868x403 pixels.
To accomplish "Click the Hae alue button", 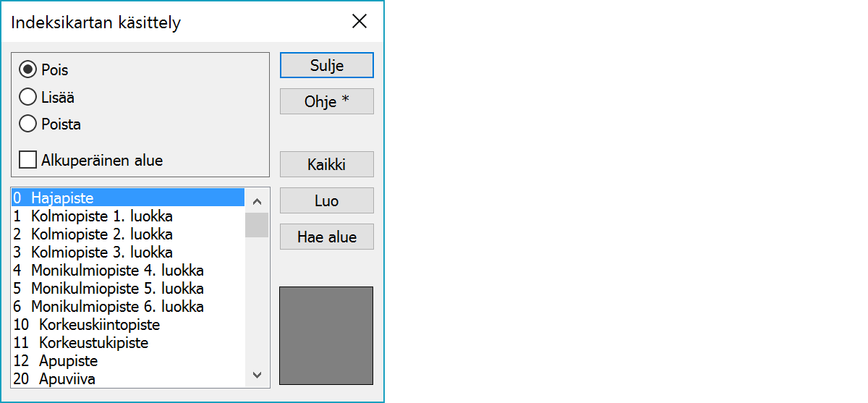I will click(x=326, y=237).
